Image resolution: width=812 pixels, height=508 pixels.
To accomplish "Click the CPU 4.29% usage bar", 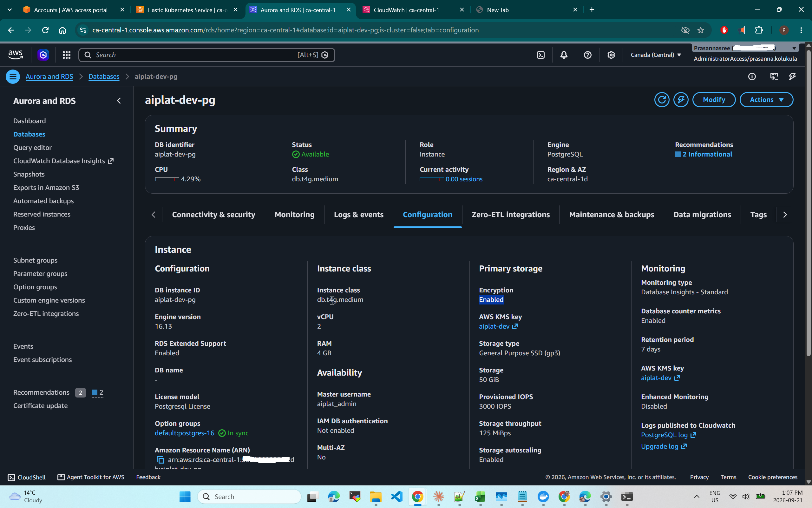I will click(x=167, y=179).
